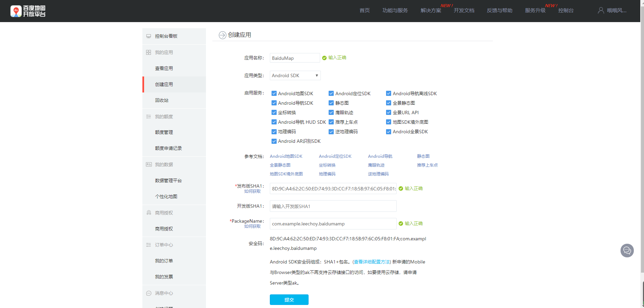The width and height of the screenshot is (644, 308).
Task: Open the user account avatar icon
Action: tap(601, 11)
